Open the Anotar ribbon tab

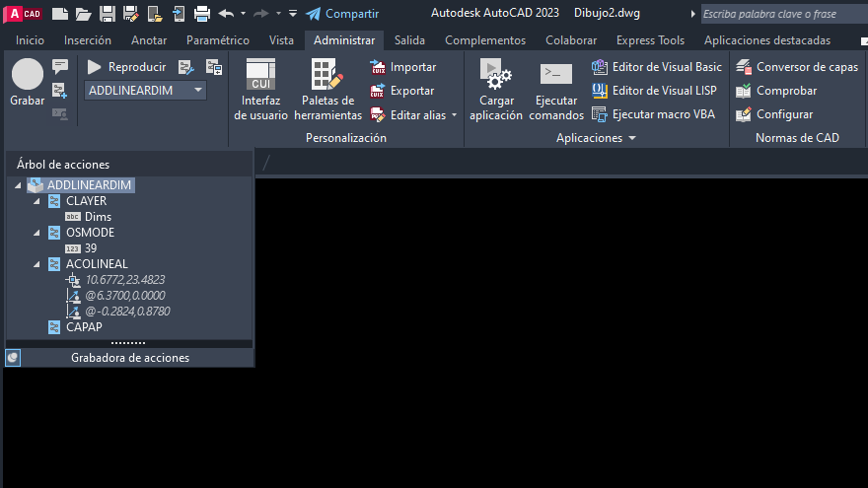point(149,40)
